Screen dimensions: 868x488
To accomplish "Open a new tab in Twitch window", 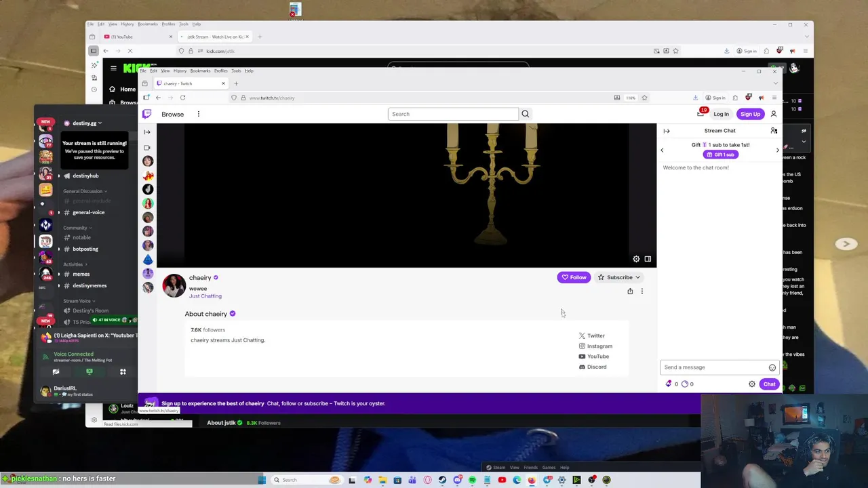I will click(236, 83).
